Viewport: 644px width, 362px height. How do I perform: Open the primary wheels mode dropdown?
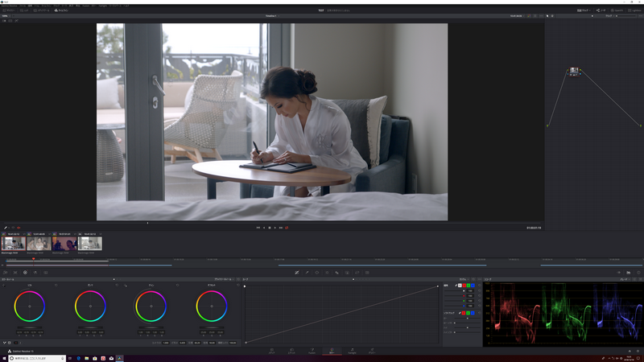click(225, 279)
